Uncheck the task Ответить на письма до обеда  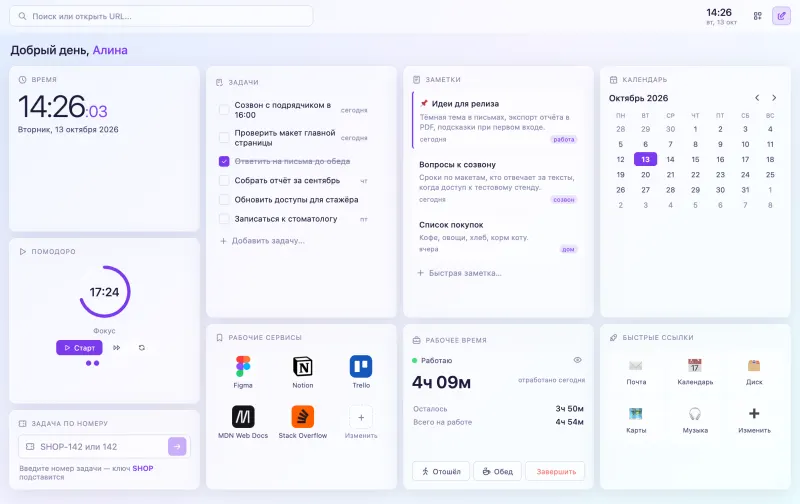coord(224,161)
